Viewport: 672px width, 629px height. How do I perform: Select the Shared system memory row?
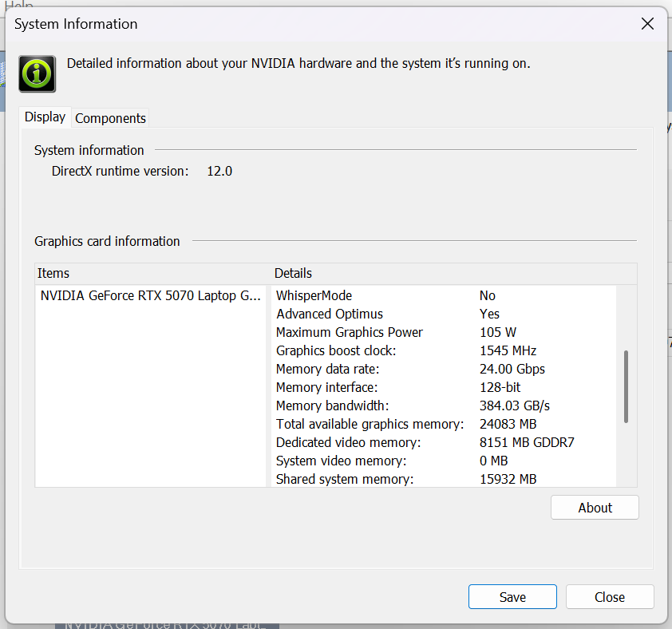(x=444, y=479)
